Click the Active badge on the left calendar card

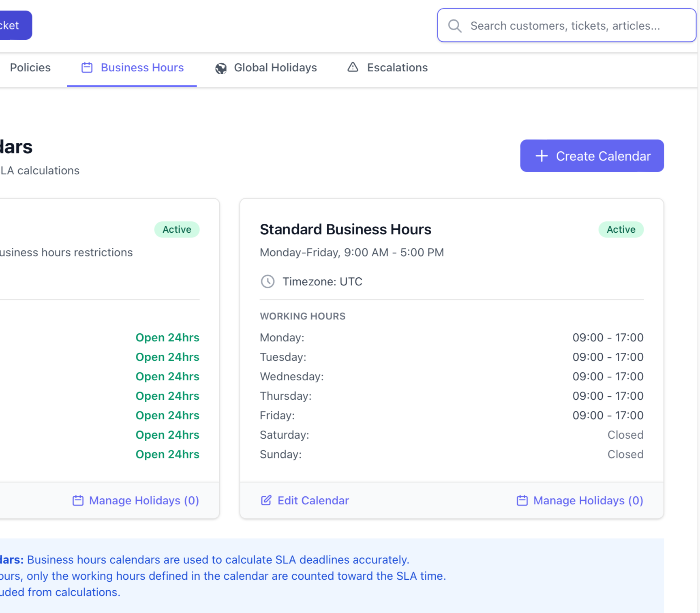177,229
